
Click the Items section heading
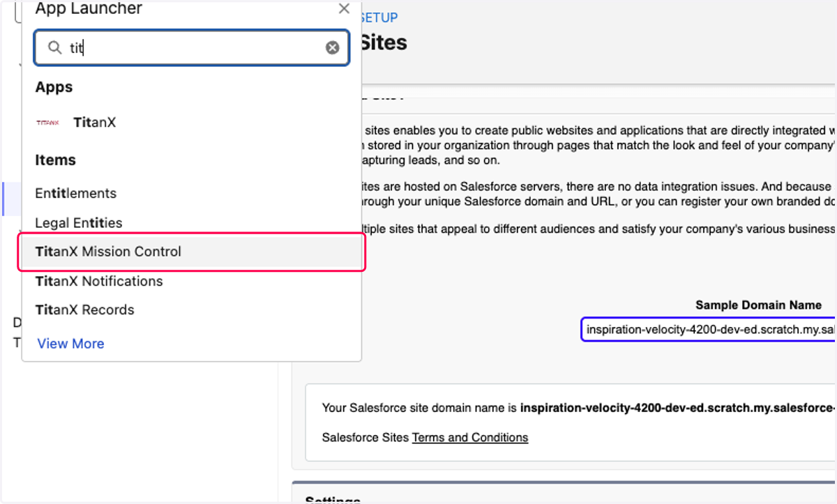56,160
